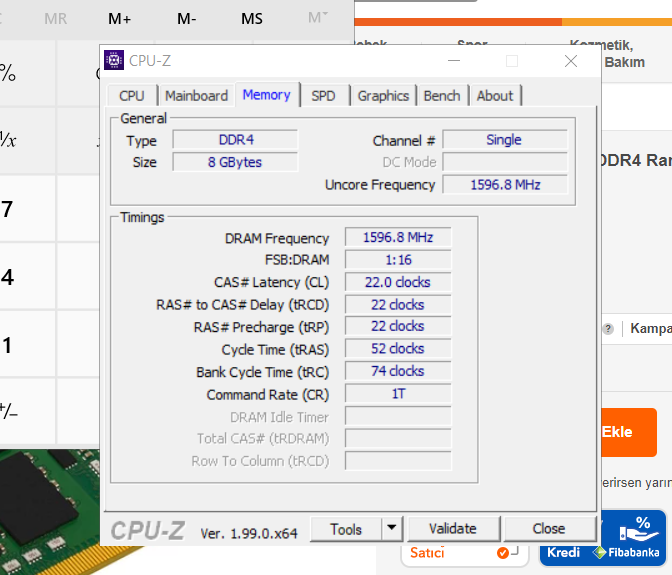
Task: Click the Ver. 1.99.0.x64 version text
Action: pos(249,533)
